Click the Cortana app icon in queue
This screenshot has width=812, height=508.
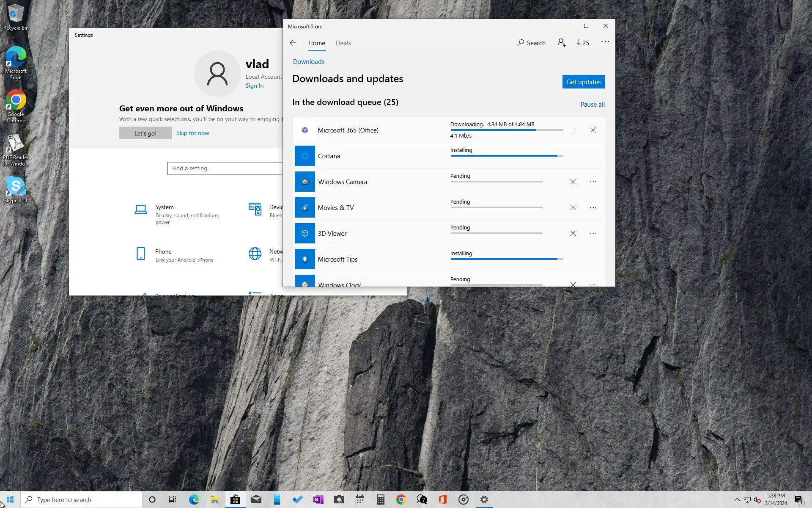coord(304,156)
